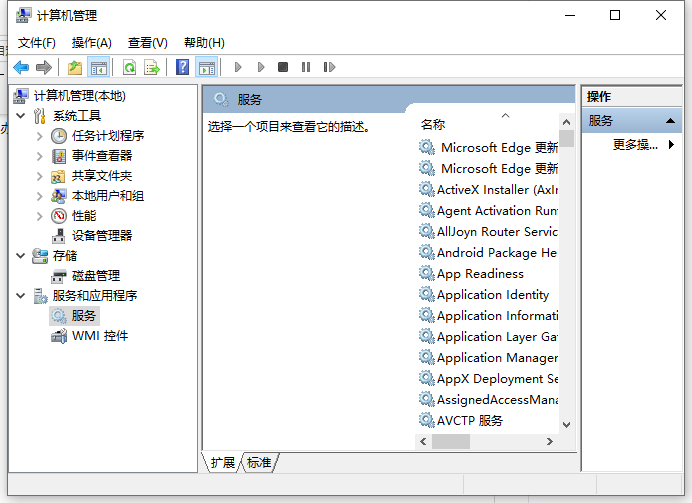
Task: Toggle show/hide console tree icon
Action: (98, 67)
